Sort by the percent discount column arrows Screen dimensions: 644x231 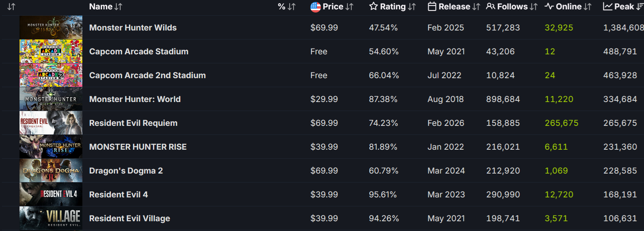(x=287, y=7)
